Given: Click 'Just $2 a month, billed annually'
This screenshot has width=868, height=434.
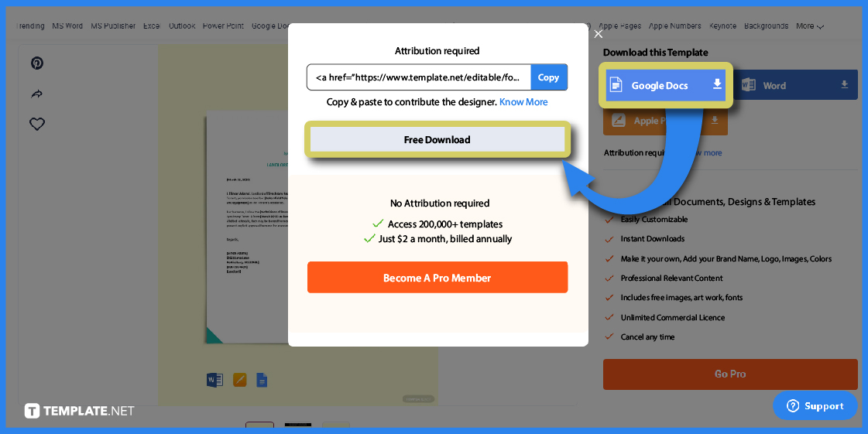Looking at the screenshot, I should (x=445, y=239).
